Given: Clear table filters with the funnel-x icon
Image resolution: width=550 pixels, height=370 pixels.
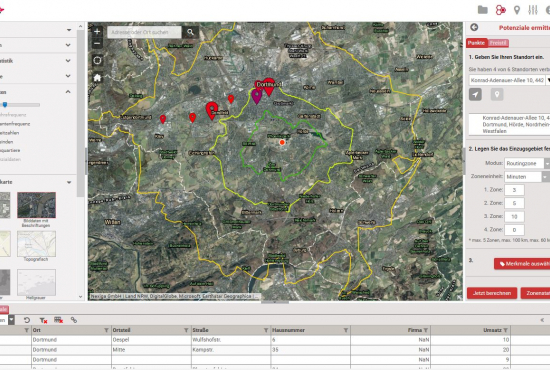Looking at the screenshot, I should (x=43, y=320).
